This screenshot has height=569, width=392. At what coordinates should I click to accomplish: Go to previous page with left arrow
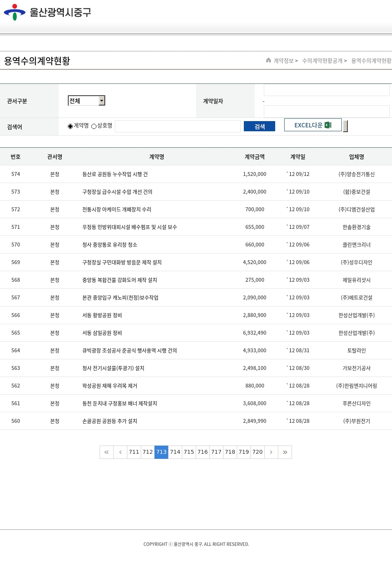pyautogui.click(x=120, y=452)
